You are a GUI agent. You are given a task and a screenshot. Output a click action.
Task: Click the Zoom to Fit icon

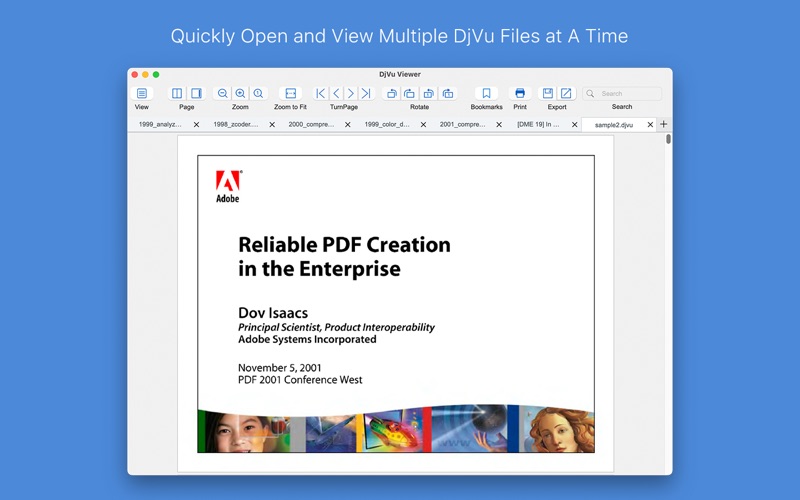(290, 93)
